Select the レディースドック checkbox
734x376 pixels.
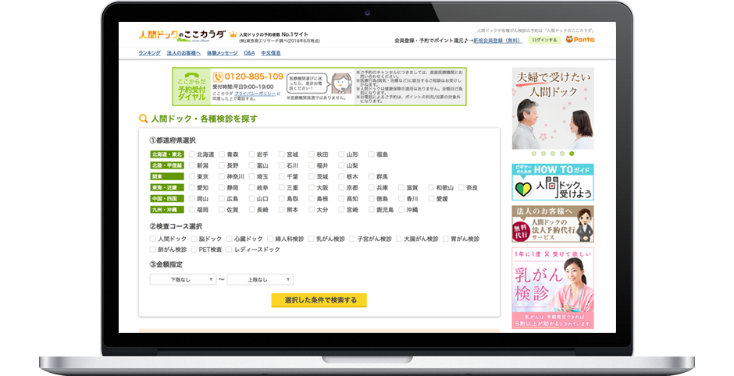pyautogui.click(x=229, y=250)
